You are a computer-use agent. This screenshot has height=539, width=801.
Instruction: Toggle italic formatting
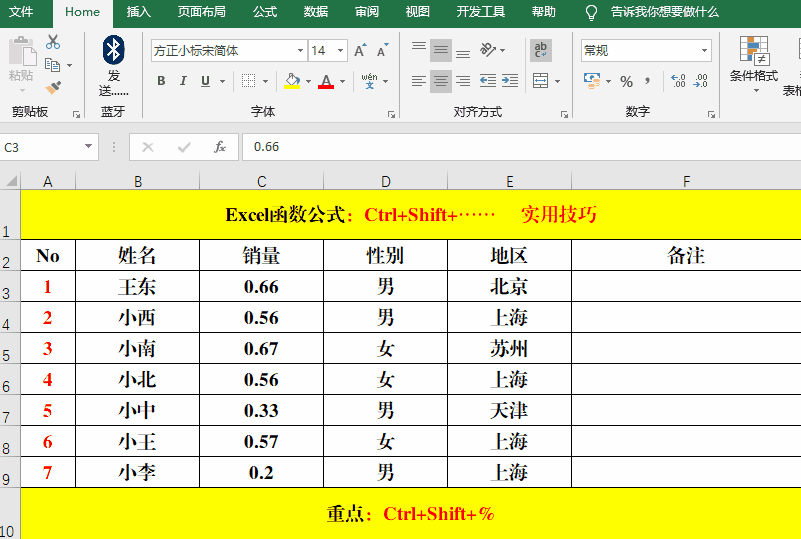[183, 81]
